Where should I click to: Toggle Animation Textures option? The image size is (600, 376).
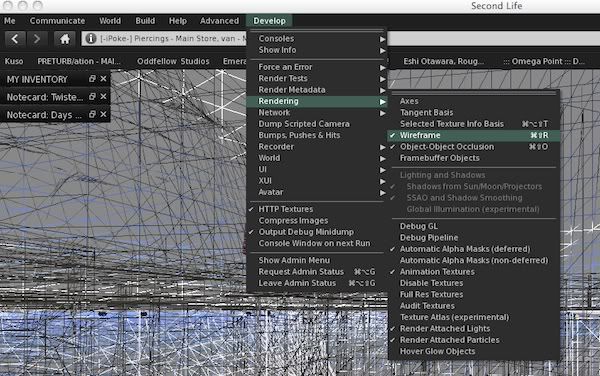(474, 272)
